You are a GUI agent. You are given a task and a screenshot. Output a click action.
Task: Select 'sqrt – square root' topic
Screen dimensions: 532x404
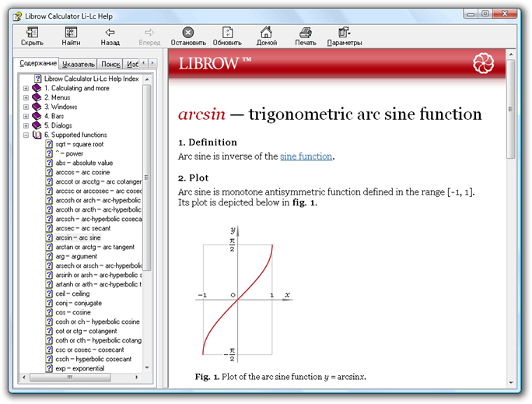(x=79, y=145)
